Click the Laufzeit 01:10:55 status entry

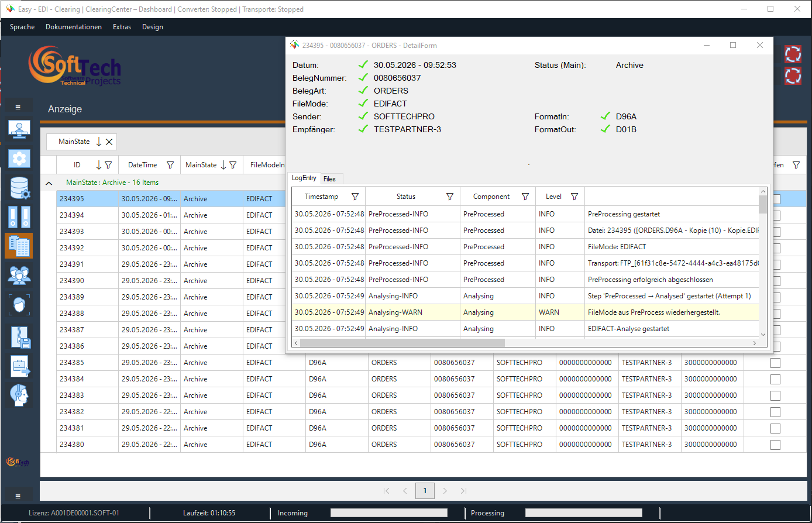209,513
